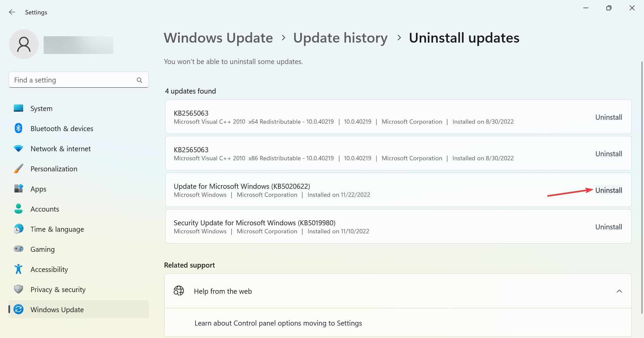
Task: Minimize the Settings window
Action: 586,8
